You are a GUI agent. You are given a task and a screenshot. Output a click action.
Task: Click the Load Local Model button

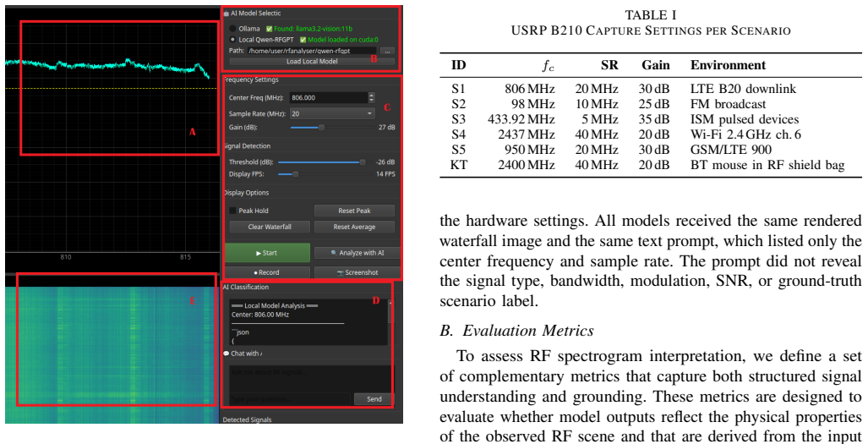point(312,61)
